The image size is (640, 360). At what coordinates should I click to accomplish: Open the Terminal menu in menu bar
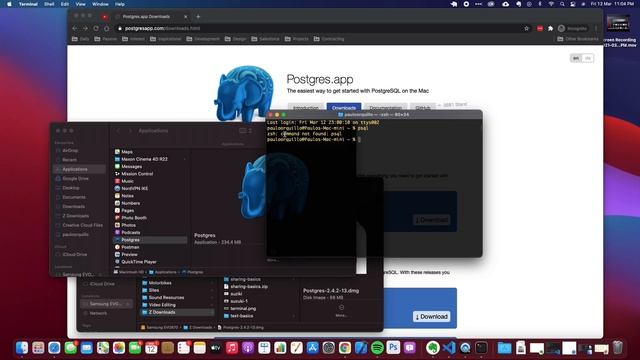point(28,4)
